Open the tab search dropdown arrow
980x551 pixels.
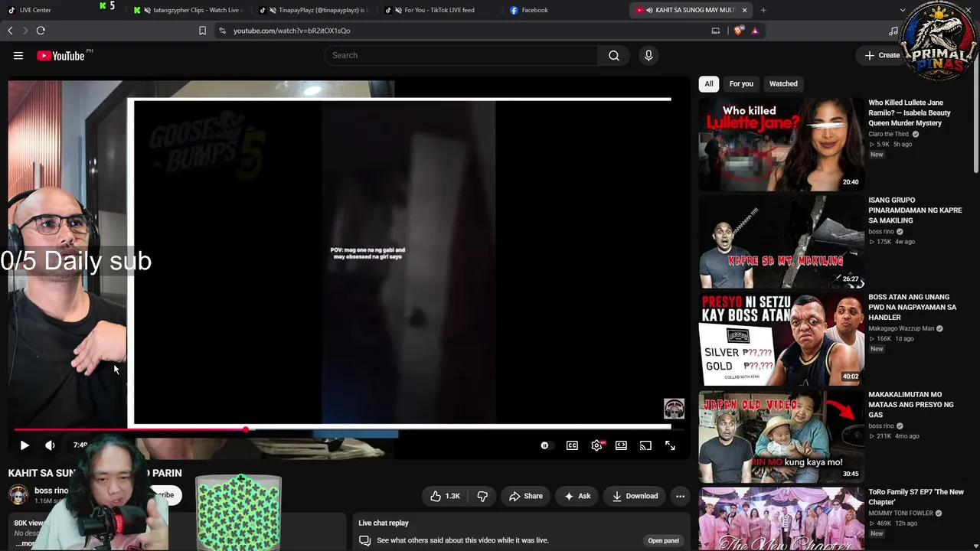(x=903, y=10)
